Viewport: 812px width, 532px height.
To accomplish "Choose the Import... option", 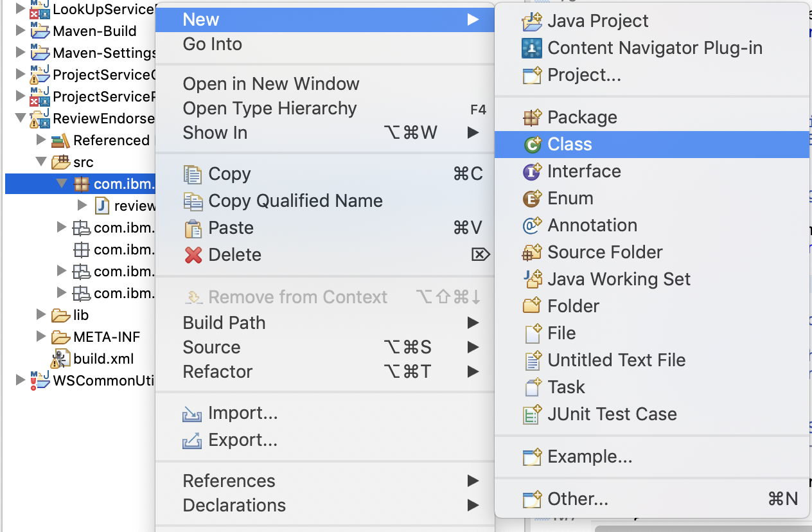I will (244, 413).
